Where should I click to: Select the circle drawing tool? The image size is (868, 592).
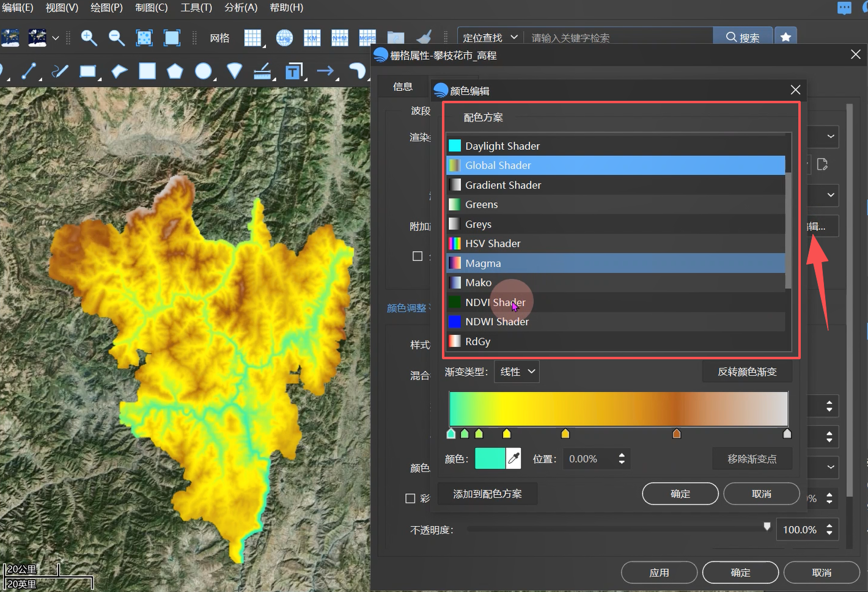pyautogui.click(x=203, y=71)
